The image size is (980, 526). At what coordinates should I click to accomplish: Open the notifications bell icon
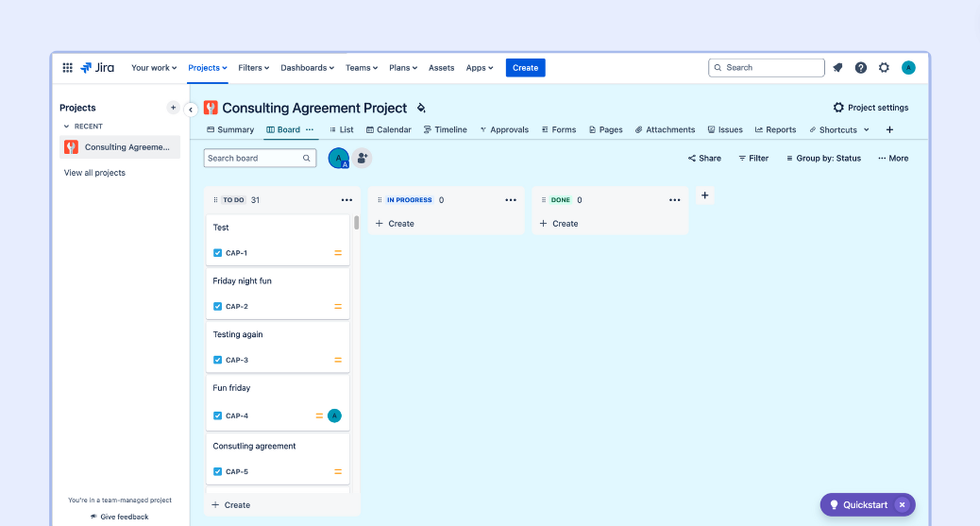pyautogui.click(x=837, y=68)
